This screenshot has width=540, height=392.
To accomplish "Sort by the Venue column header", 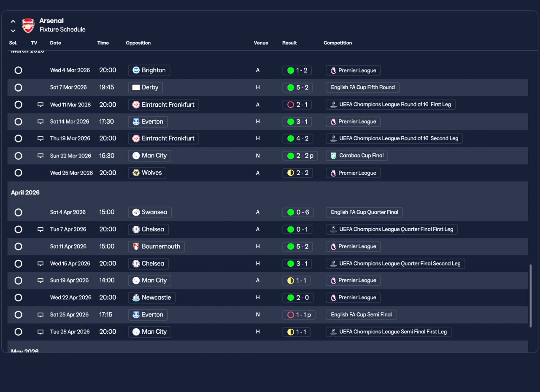I will coord(261,43).
